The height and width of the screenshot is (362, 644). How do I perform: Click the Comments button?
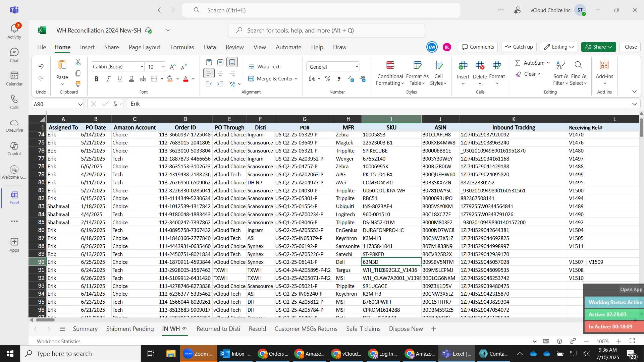pos(478,47)
